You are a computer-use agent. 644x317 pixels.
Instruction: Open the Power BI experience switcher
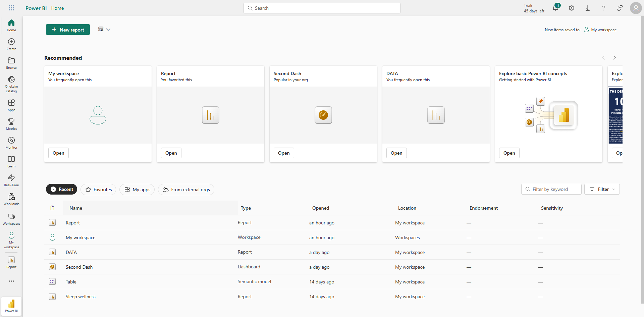click(x=11, y=306)
